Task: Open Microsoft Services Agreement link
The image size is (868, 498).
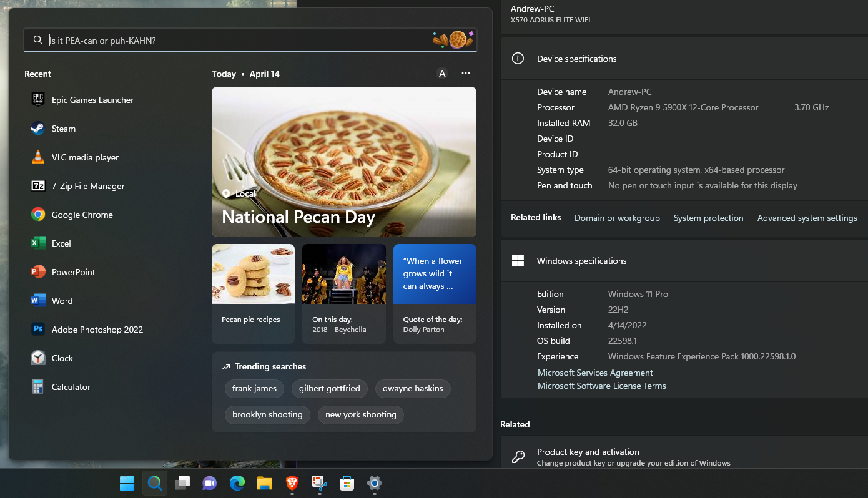Action: coord(595,373)
